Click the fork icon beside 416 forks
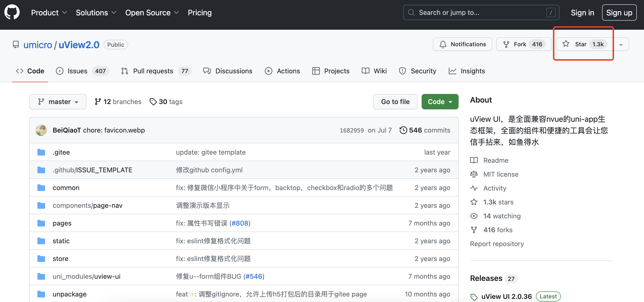The height and width of the screenshot is (302, 644). (x=474, y=230)
